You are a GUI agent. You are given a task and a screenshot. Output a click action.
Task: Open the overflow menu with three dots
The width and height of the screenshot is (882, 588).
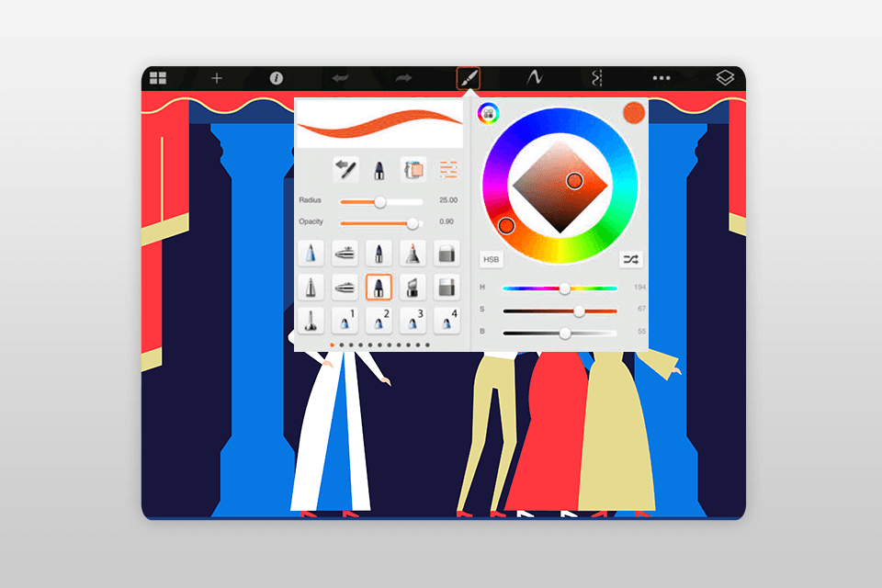[x=663, y=77]
